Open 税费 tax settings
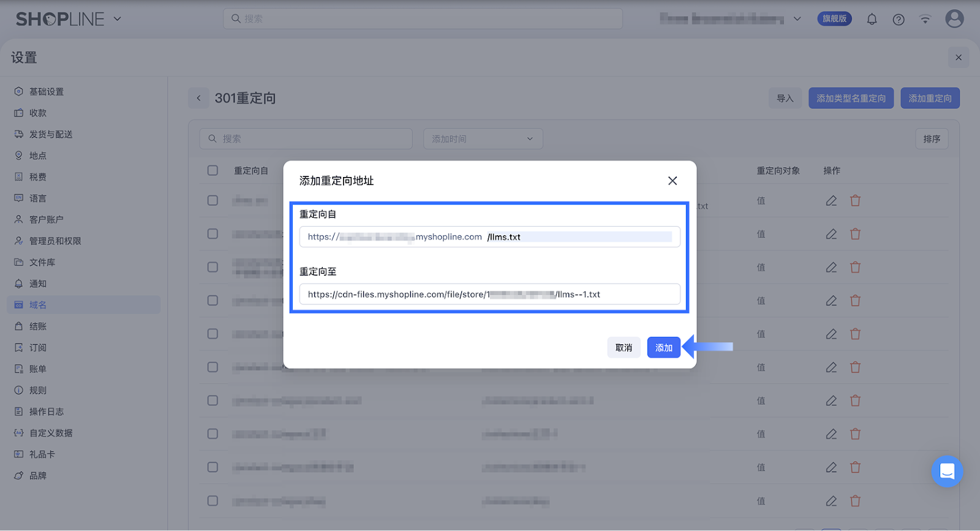Screen dimensions: 980x531 click(84, 177)
